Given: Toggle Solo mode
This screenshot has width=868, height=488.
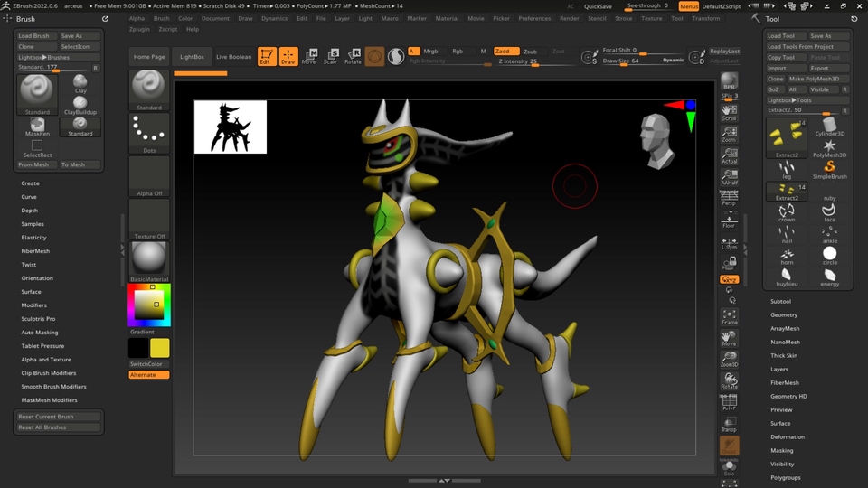Looking at the screenshot, I should 729,467.
